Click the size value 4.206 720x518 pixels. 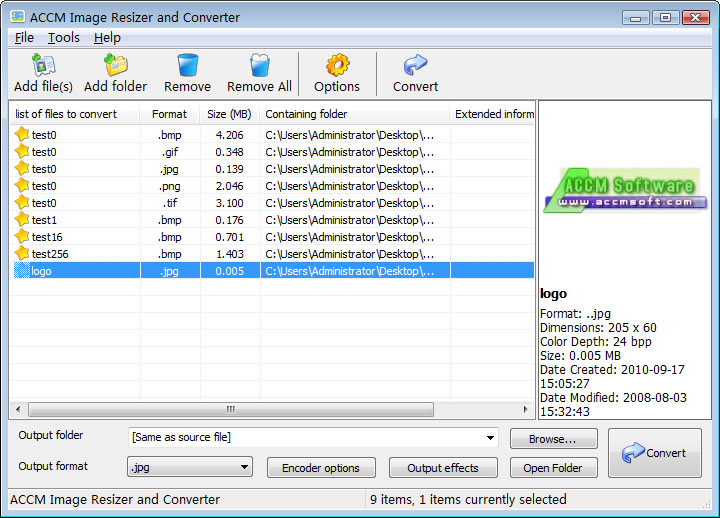coord(230,135)
